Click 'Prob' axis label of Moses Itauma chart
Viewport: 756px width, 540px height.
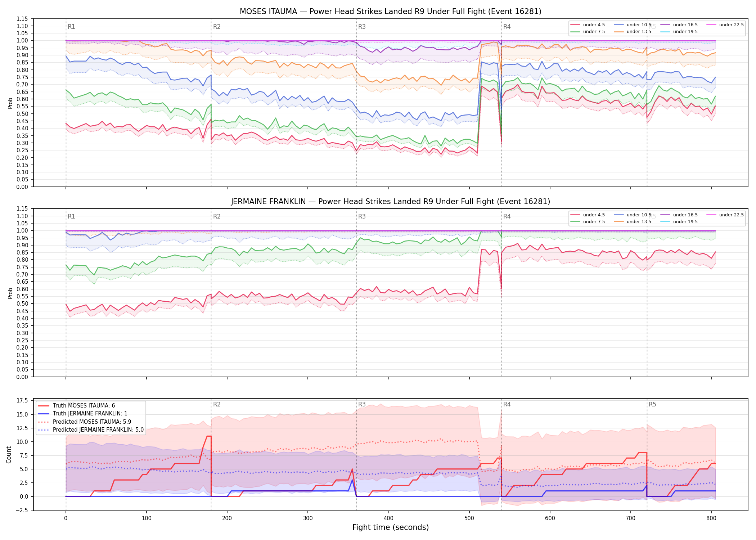coord(10,103)
